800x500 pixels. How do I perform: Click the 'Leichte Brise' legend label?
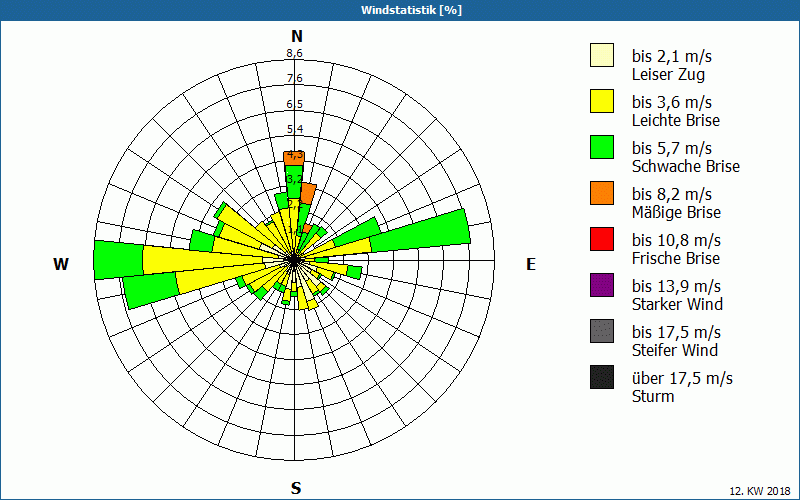[676, 120]
